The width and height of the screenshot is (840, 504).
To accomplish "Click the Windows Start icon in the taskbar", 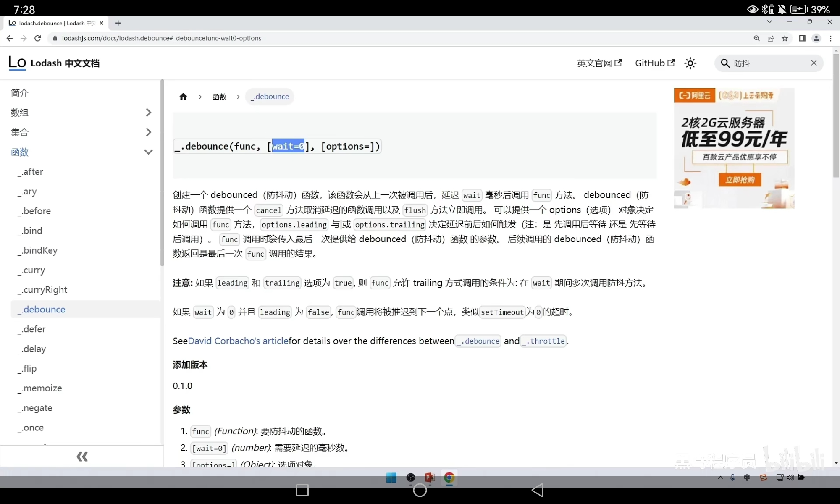I will point(391,478).
